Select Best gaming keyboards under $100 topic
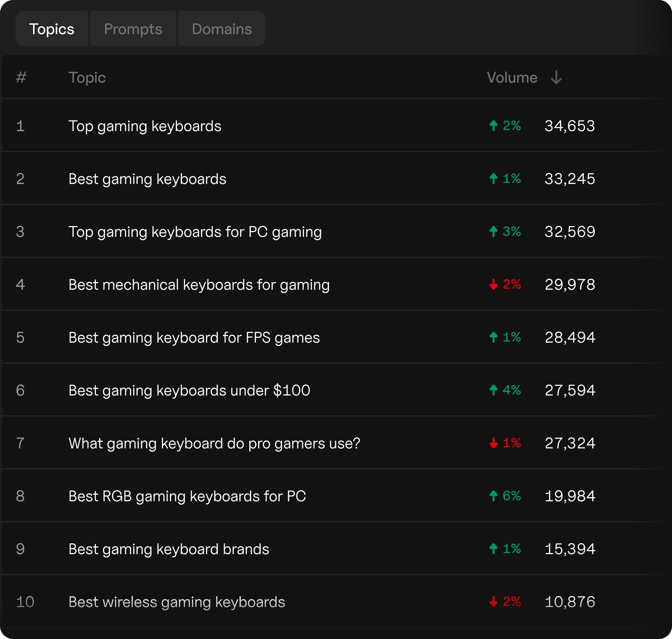Screen dimensions: 672x639 coord(189,391)
